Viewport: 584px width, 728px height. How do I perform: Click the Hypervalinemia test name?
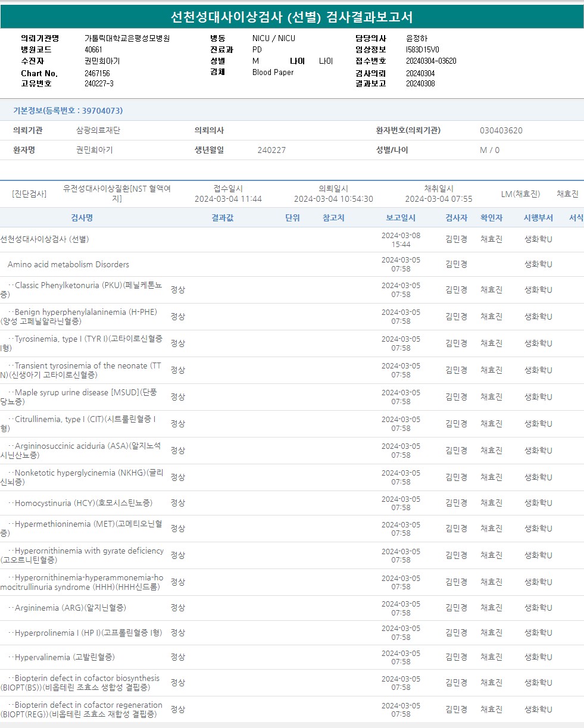tap(64, 657)
